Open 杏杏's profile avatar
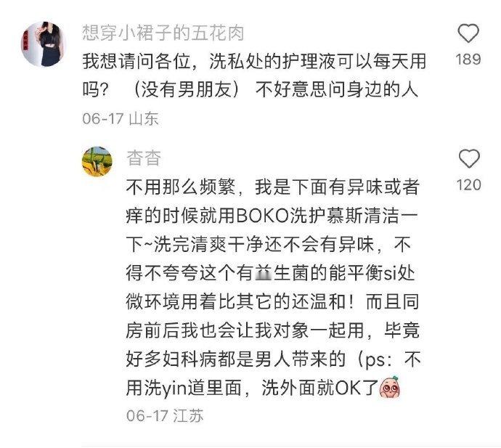The height and width of the screenshot is (448, 501). pos(97,161)
